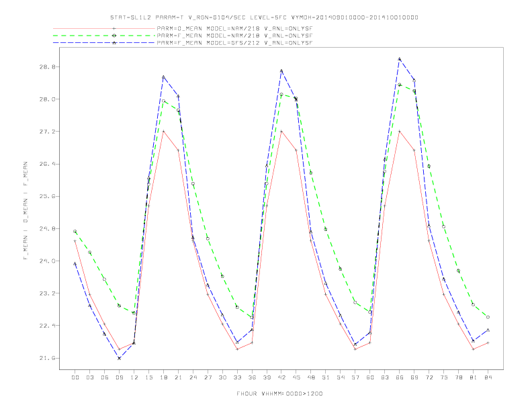Image resolution: width=532 pixels, height=411 pixels.
Task: Click x-axis forecast hour label 78
Action: click(459, 377)
